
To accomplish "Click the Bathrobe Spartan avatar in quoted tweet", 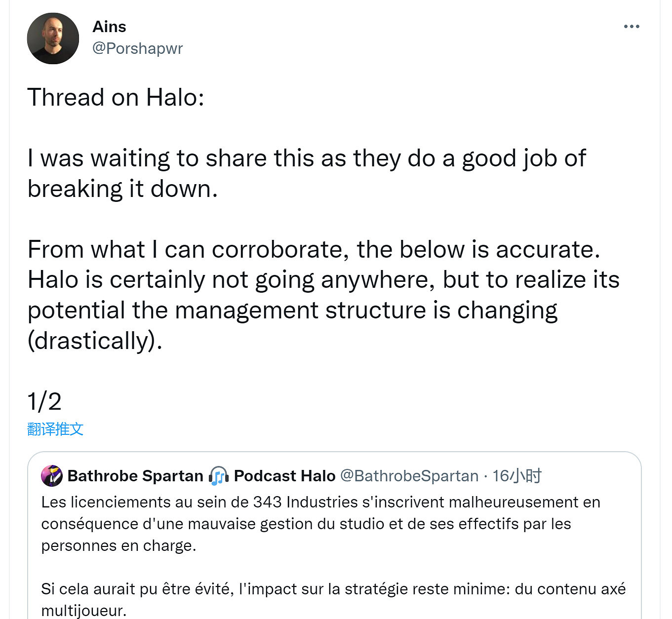I will click(x=52, y=476).
